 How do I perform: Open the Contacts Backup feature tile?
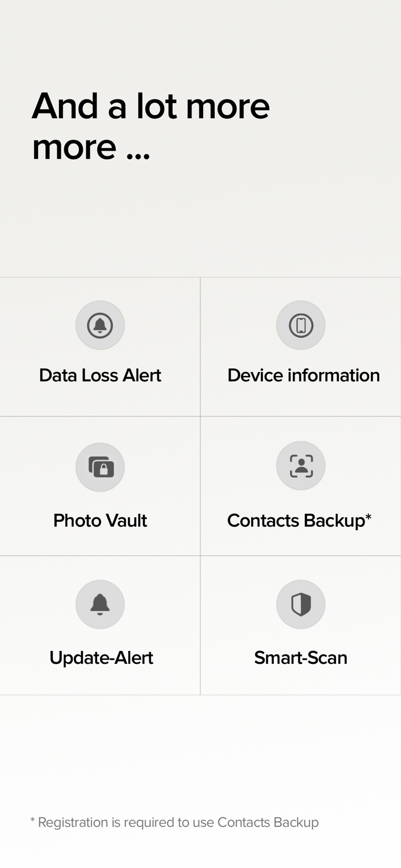(x=301, y=486)
